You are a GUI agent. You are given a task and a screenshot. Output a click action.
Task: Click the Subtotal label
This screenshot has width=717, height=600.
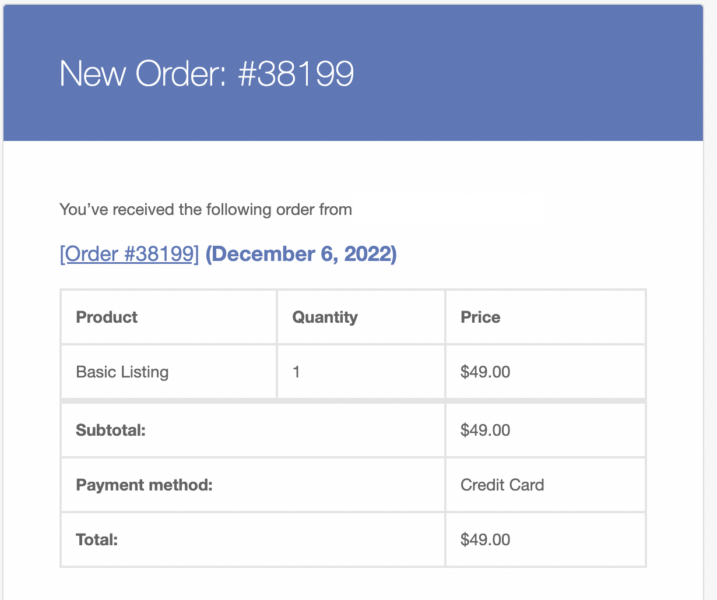[111, 431]
